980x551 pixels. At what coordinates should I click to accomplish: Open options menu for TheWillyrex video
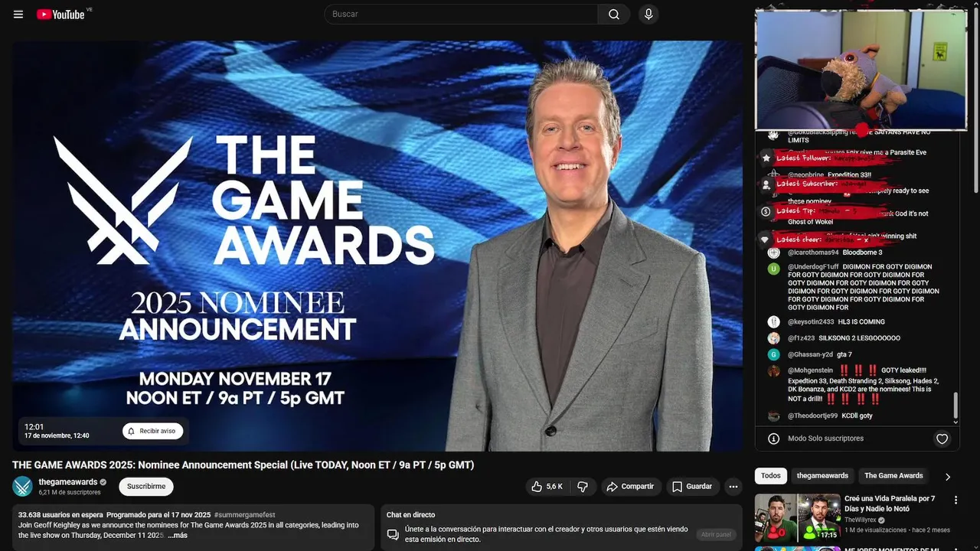[955, 500]
